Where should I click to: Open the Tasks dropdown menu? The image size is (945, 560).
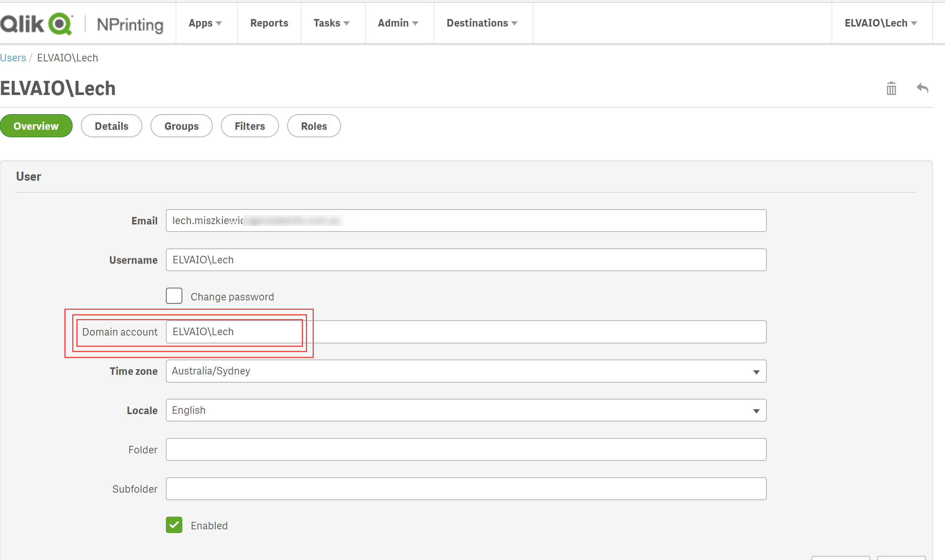332,23
